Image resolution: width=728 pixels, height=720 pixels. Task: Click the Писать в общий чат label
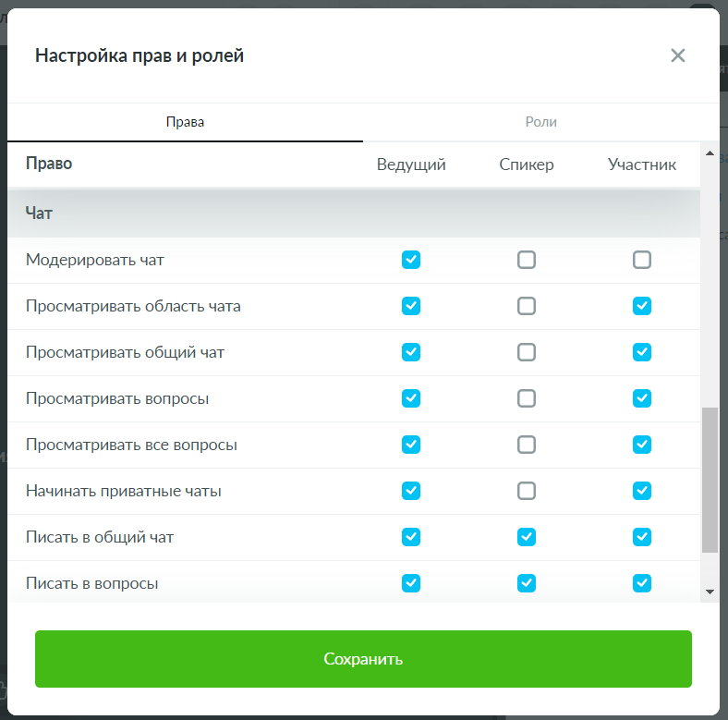[100, 537]
